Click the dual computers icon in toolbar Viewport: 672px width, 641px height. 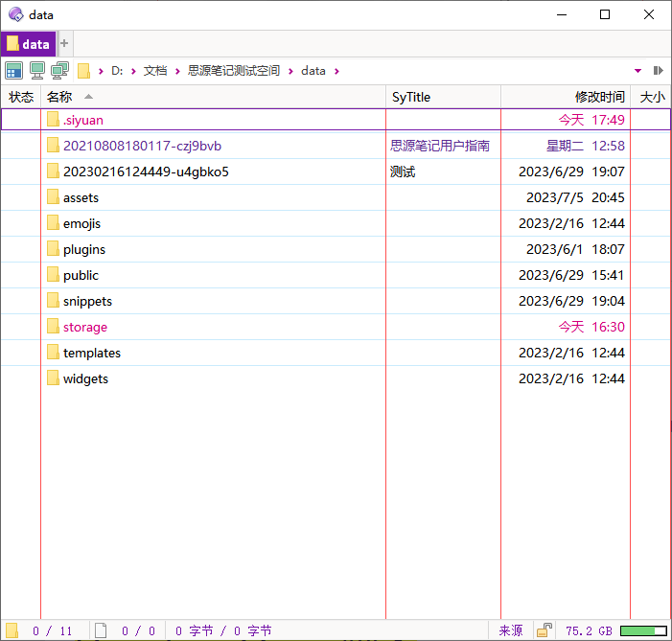tap(59, 70)
